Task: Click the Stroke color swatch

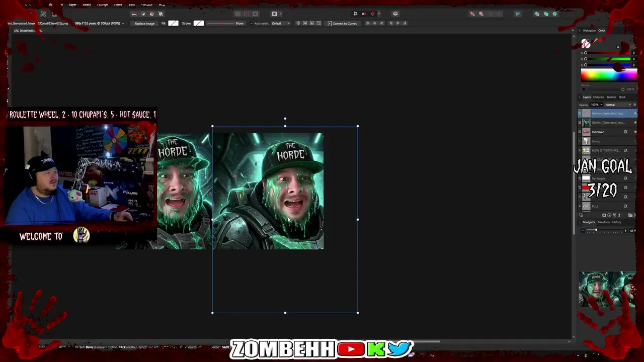Action: tap(199, 23)
